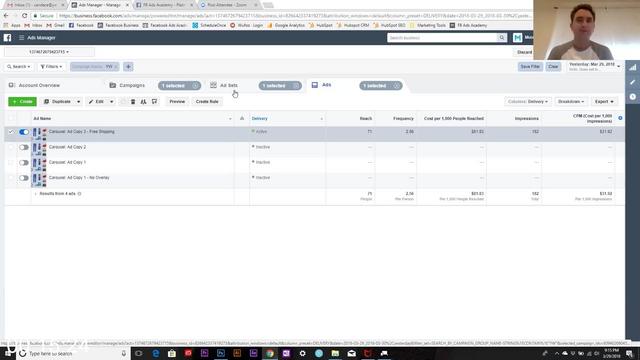Toggle off Carousel Ad Copy 2 - Free Shipping
Image resolution: width=640 pixels, height=360 pixels.
pyautogui.click(x=24, y=132)
